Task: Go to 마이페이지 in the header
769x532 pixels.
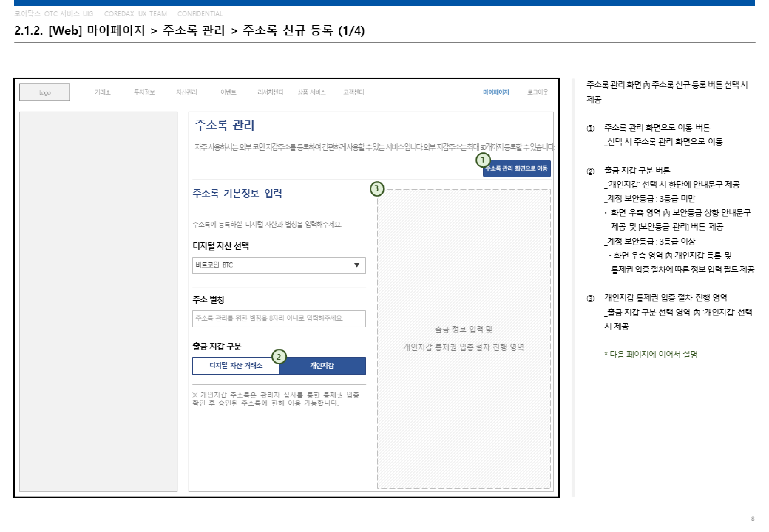Action: (496, 92)
